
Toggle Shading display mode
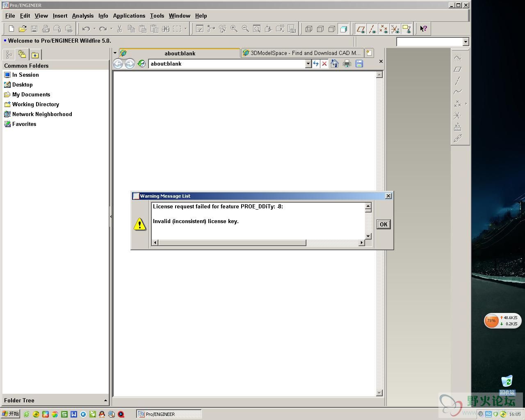tap(344, 29)
